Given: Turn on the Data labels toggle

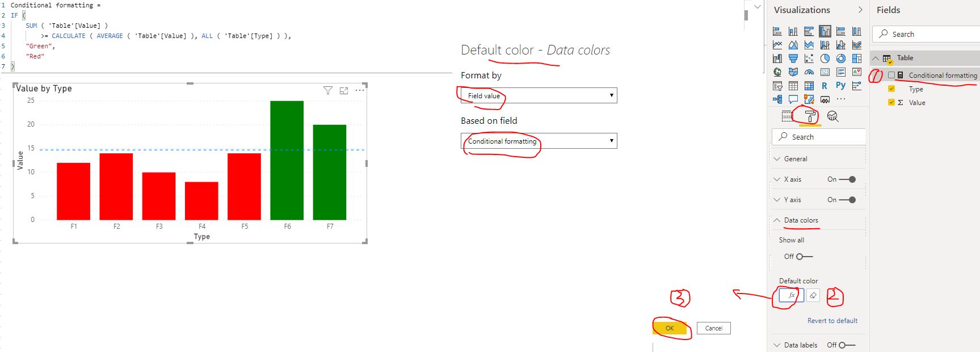Looking at the screenshot, I should click(x=847, y=345).
